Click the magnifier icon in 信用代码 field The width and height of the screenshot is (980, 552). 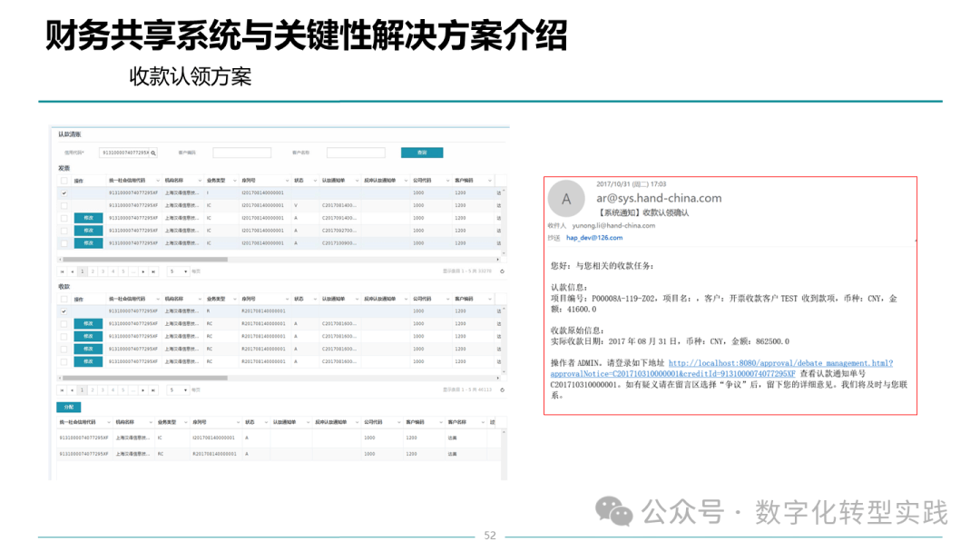pos(153,153)
